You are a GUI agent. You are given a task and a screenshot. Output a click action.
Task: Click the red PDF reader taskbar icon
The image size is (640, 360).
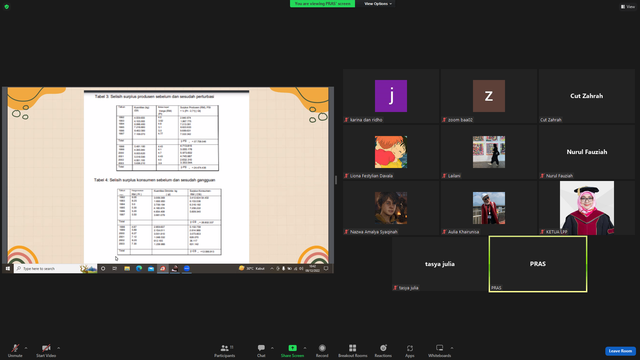click(162, 269)
